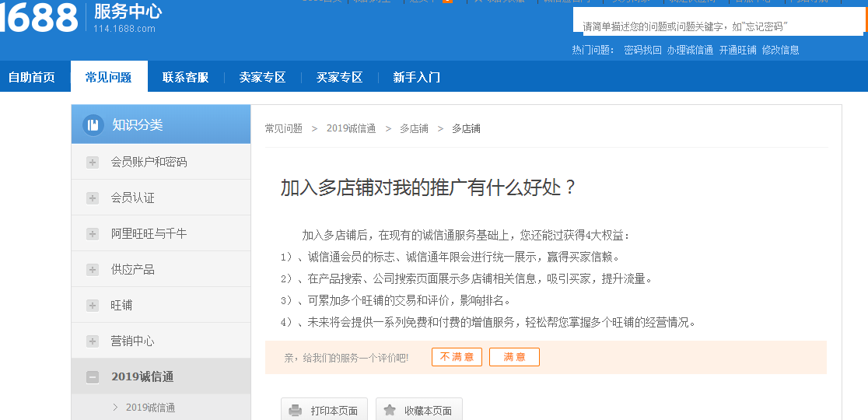Click the 知识分类 header text
The height and width of the screenshot is (420, 868).
point(138,124)
